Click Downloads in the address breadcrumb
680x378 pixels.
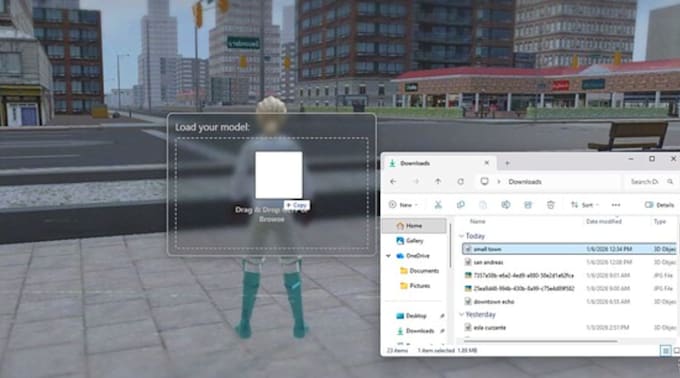(525, 182)
